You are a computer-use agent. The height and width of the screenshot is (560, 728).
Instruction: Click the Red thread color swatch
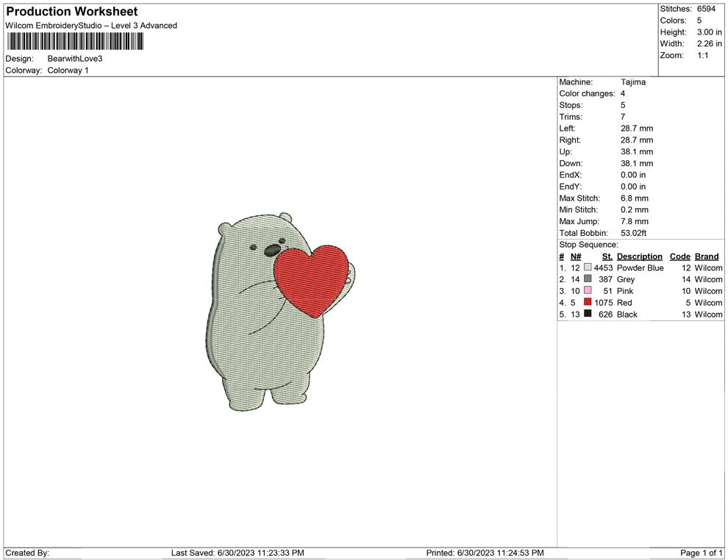pyautogui.click(x=588, y=302)
